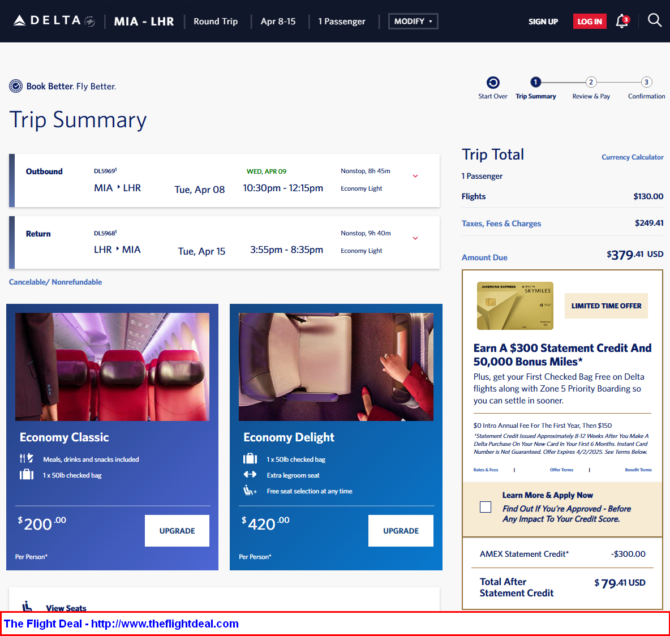Screen dimensions: 670x636
Task: Click Find Out If You're Approved text
Action: (567, 514)
